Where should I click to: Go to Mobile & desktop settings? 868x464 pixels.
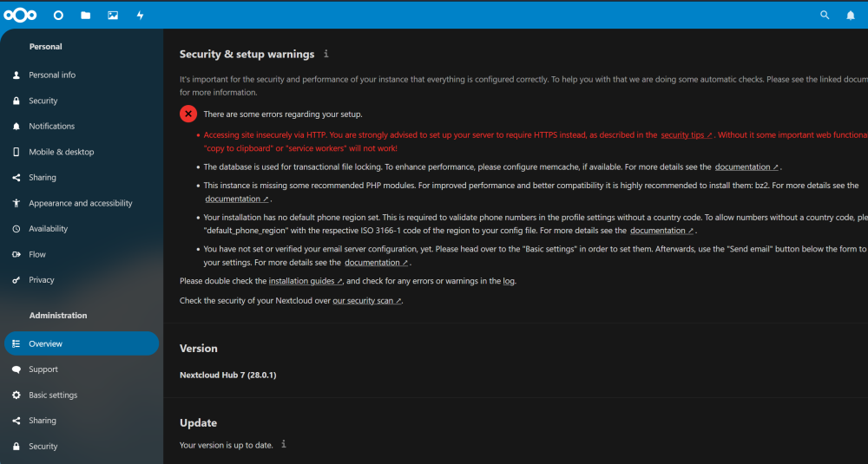pos(82,152)
